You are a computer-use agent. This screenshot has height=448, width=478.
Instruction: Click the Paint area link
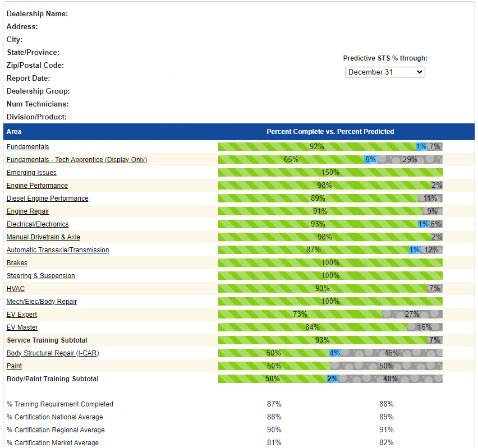14,366
